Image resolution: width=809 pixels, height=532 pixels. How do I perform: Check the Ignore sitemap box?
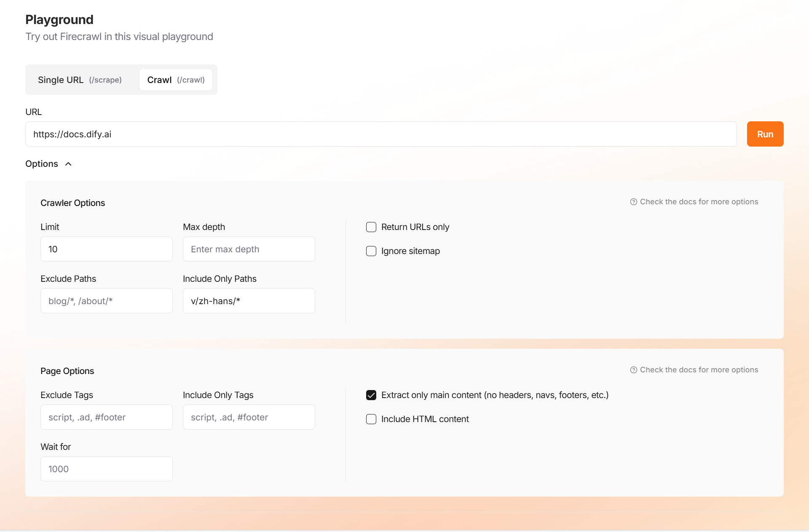[371, 251]
